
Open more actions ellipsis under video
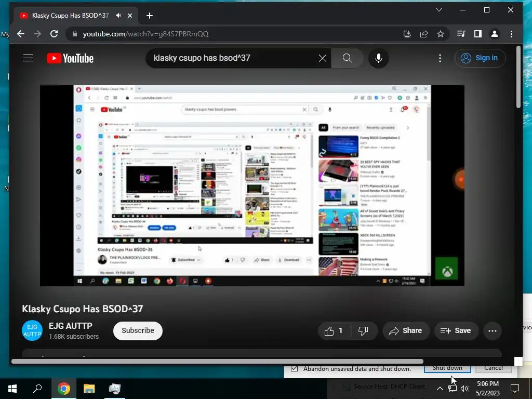493,331
